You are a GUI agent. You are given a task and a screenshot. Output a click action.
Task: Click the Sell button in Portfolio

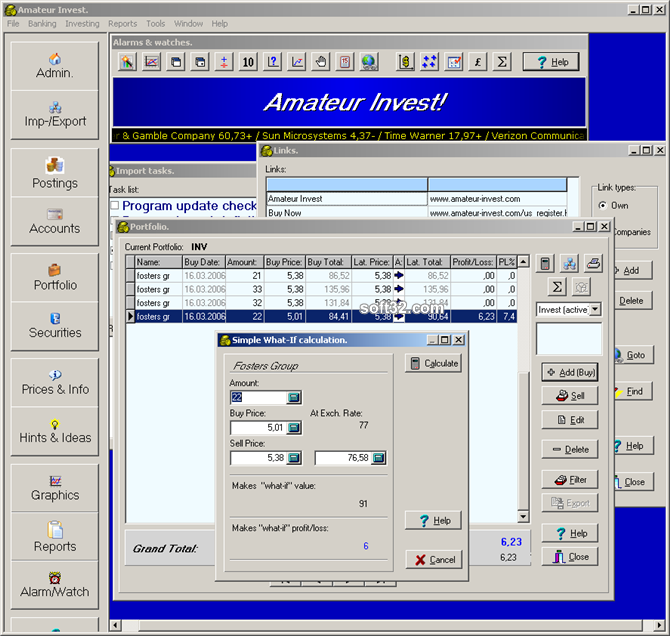click(570, 396)
